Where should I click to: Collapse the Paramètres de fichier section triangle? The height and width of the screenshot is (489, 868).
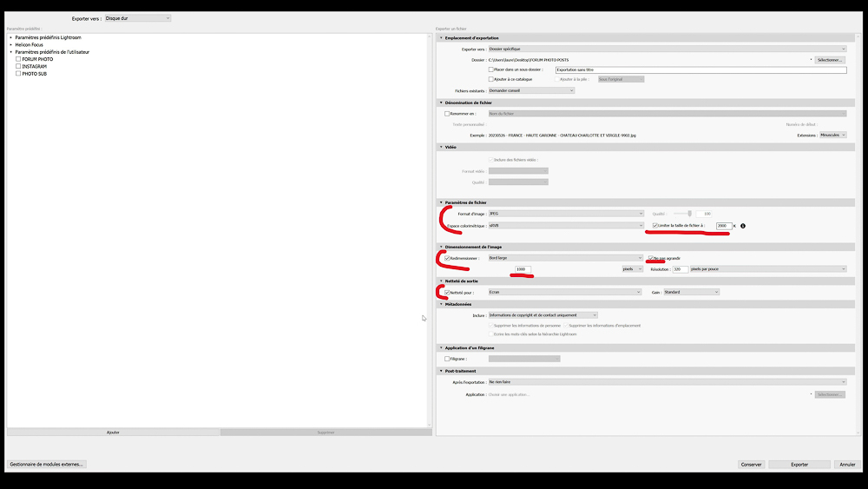click(x=441, y=202)
